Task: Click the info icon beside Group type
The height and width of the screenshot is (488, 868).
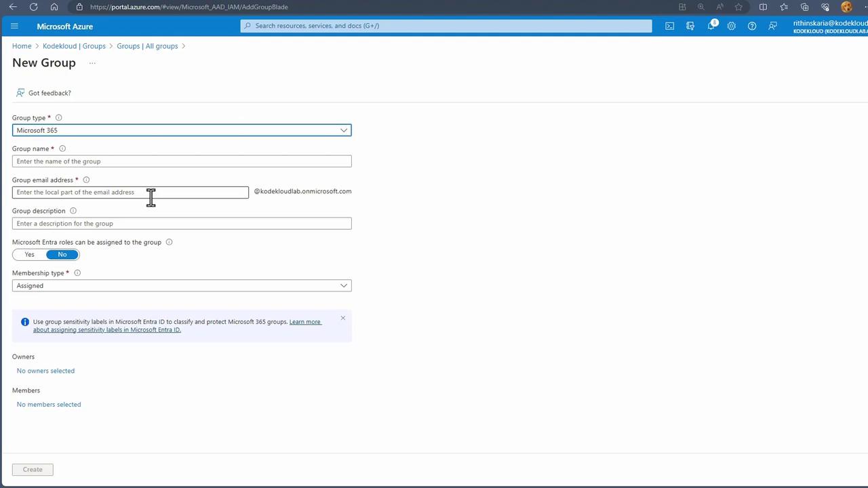Action: click(58, 118)
